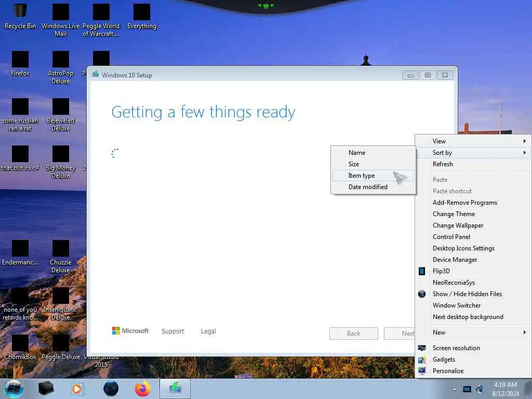Switch to Windows 10 Setup taskbar button
This screenshot has height=399, width=532.
175,389
